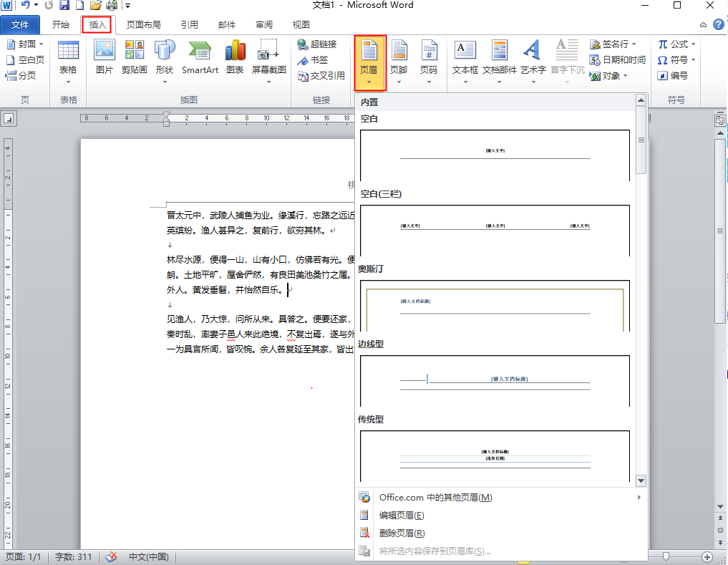The image size is (728, 565).
Task: Click the SmartArt icon
Action: 200,57
